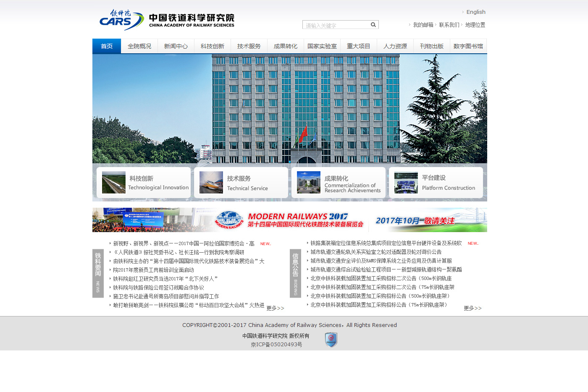This screenshot has height=392, width=588.
Task: Click the search magnifier icon
Action: [x=373, y=25]
